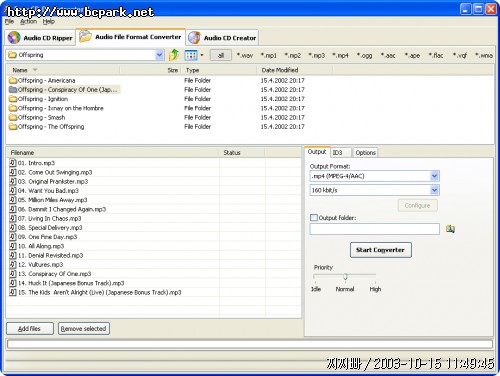
Task: Select the Output tab
Action: point(317,152)
